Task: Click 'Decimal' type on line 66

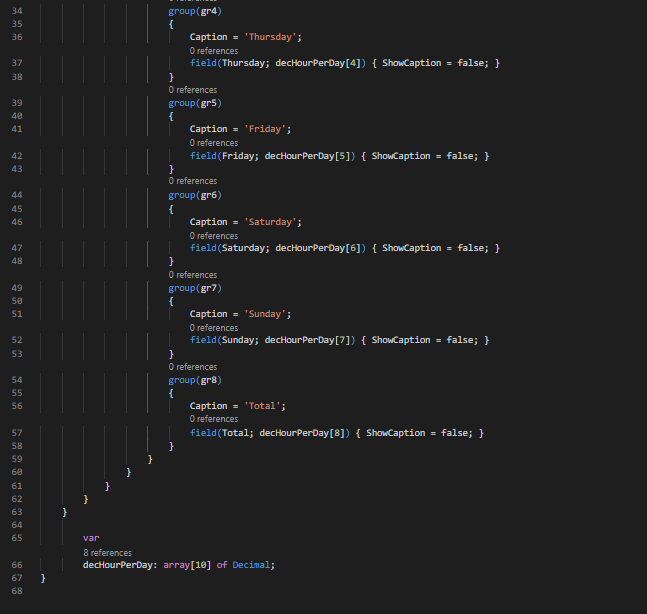Action: pos(251,565)
